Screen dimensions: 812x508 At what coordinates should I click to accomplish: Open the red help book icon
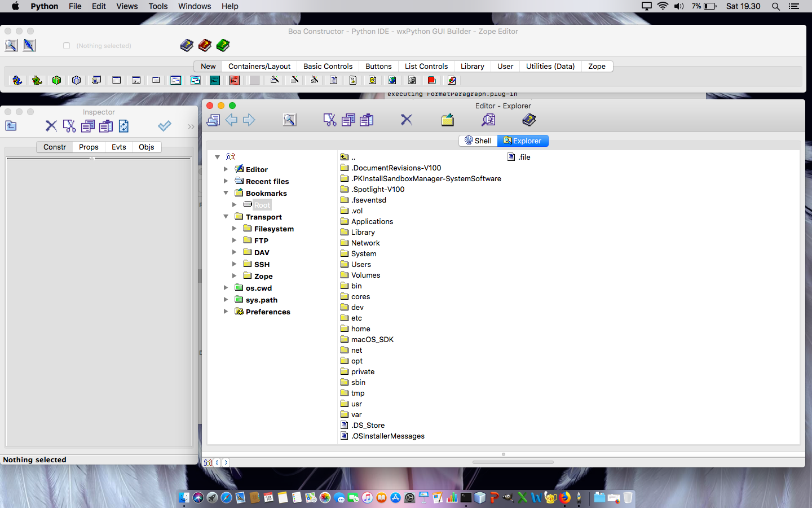[205, 45]
